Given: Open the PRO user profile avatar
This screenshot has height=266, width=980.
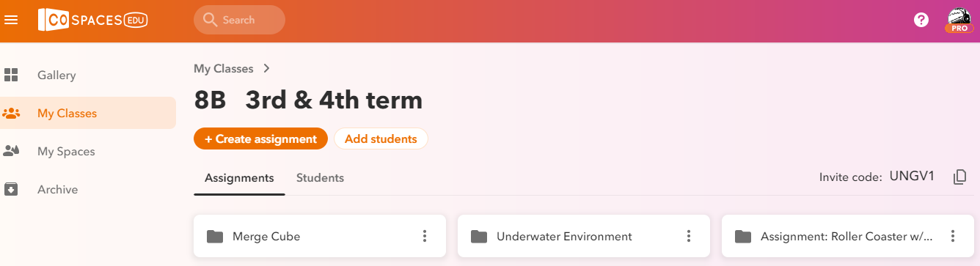Looking at the screenshot, I should 959,21.
